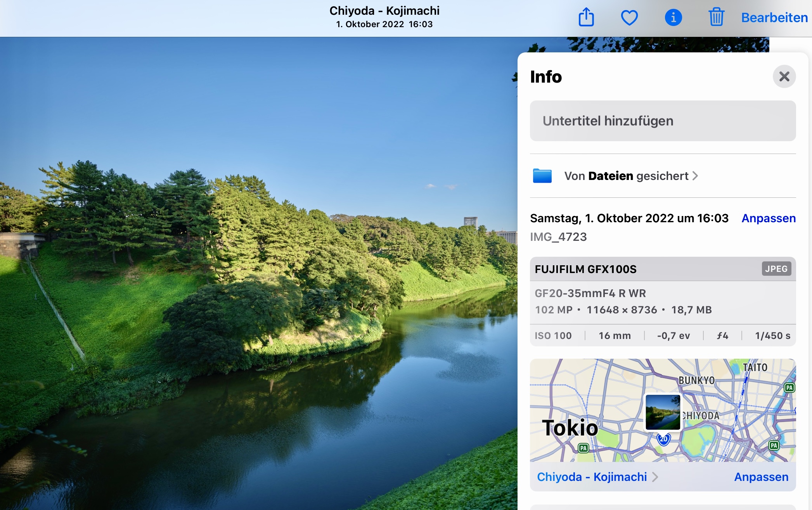Click Anpassen next to the date
This screenshot has width=812, height=510.
pos(768,218)
